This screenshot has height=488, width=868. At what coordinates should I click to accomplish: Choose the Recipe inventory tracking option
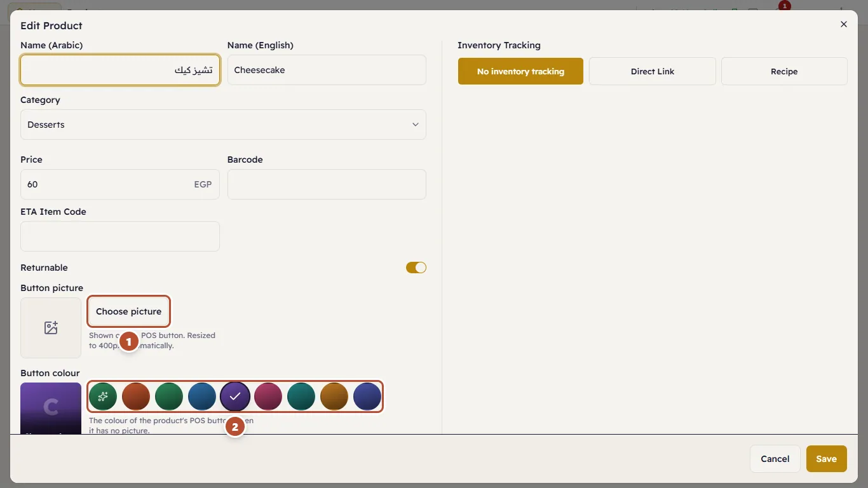coord(784,71)
